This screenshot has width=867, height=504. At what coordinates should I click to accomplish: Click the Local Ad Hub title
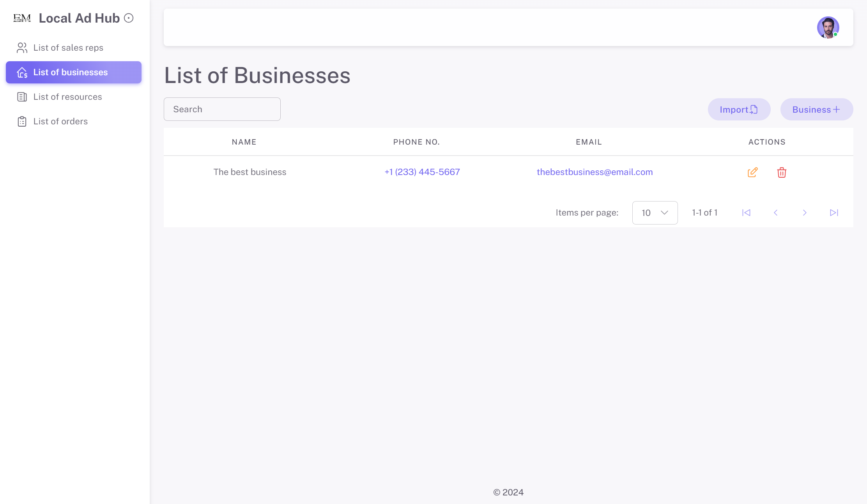point(79,18)
